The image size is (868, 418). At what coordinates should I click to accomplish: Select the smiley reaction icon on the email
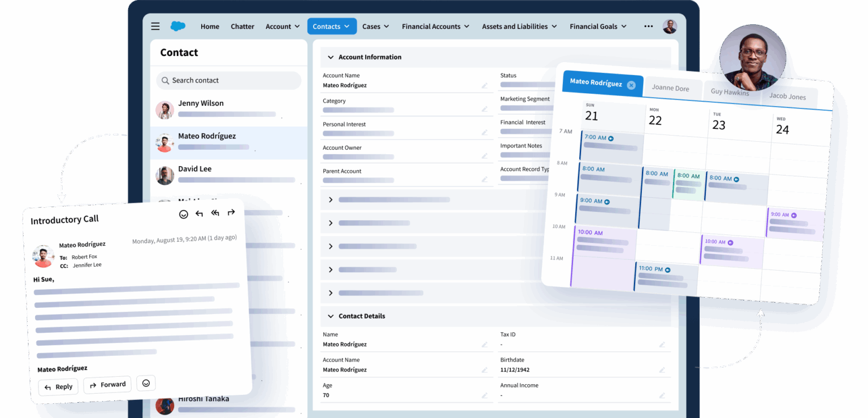[183, 214]
